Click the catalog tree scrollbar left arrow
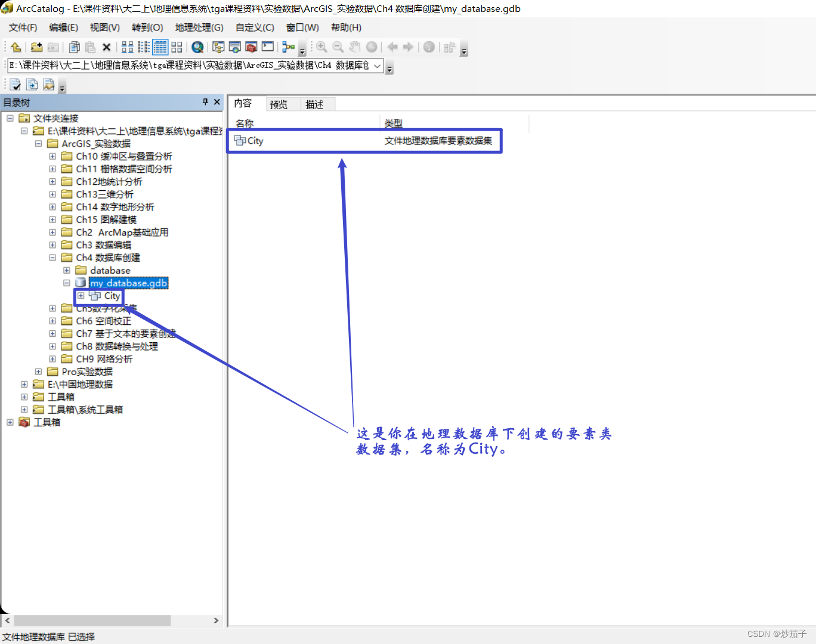This screenshot has height=644, width=816. coord(7,621)
